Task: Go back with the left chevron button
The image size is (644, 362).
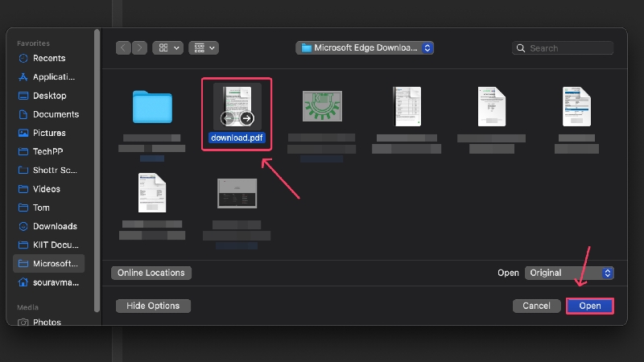Action: (x=123, y=48)
